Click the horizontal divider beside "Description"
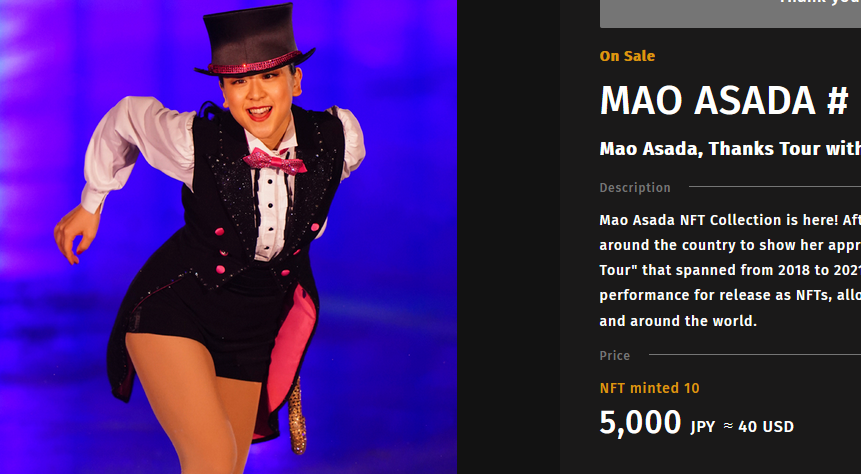This screenshot has height=474, width=861. coord(775,187)
